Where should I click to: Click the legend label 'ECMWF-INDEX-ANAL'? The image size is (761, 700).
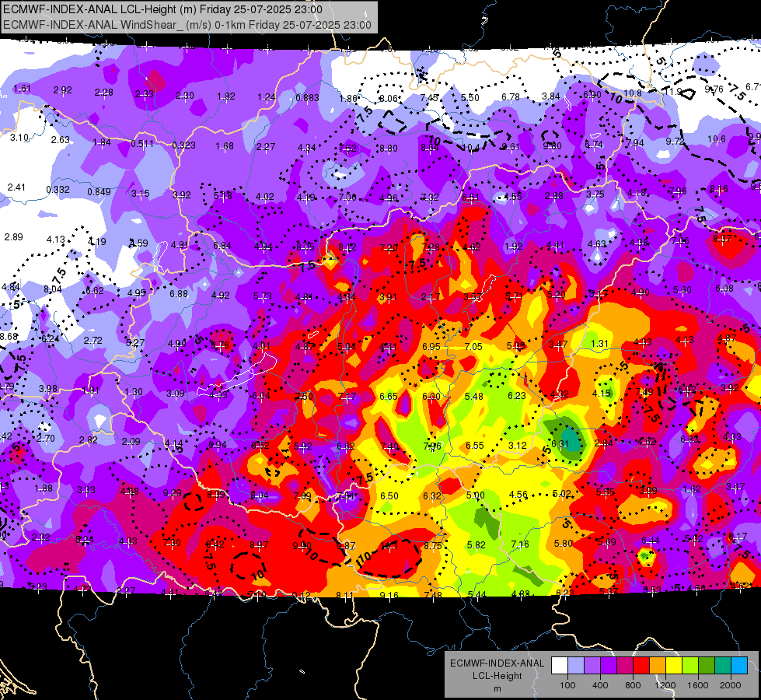tap(497, 663)
